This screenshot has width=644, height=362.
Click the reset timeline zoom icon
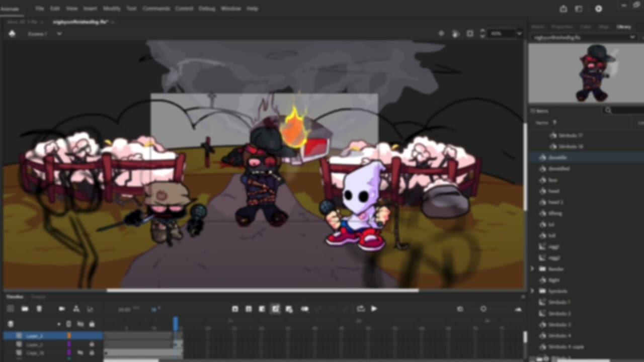click(460, 309)
